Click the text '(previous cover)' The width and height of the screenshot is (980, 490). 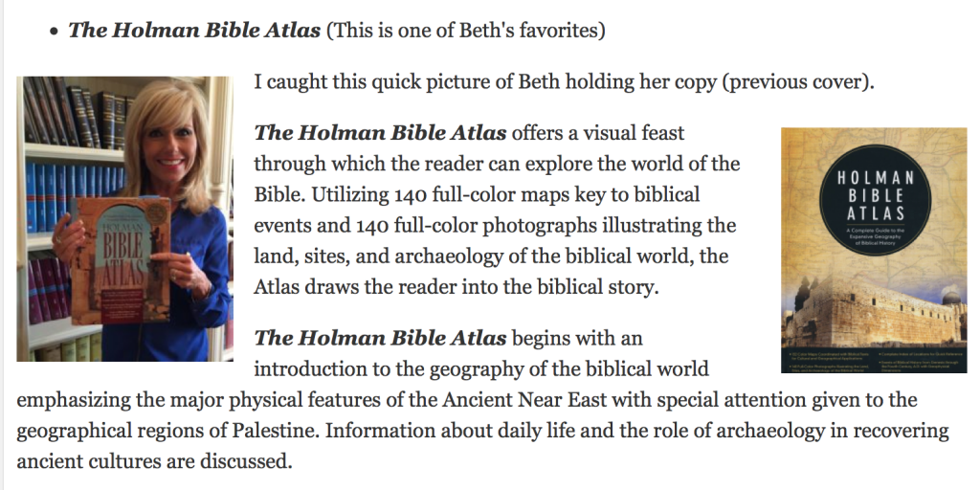click(798, 82)
